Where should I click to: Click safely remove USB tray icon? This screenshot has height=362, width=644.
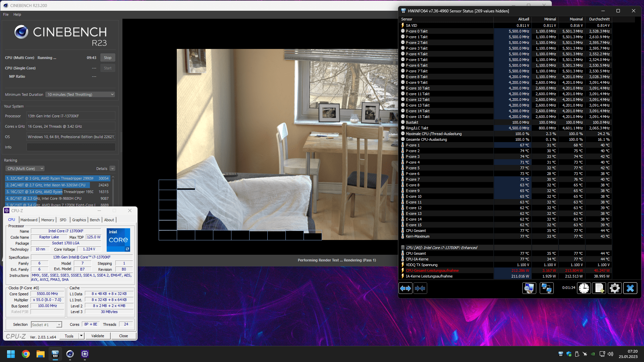pyautogui.click(x=577, y=354)
